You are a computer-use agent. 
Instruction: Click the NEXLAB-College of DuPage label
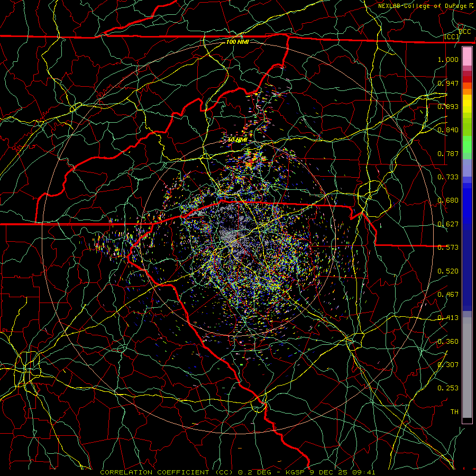tap(422, 6)
